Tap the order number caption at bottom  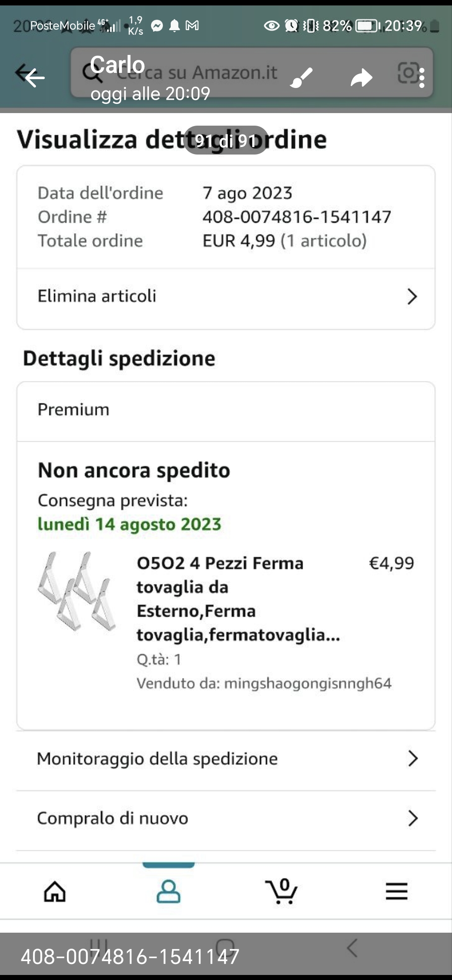click(x=130, y=957)
